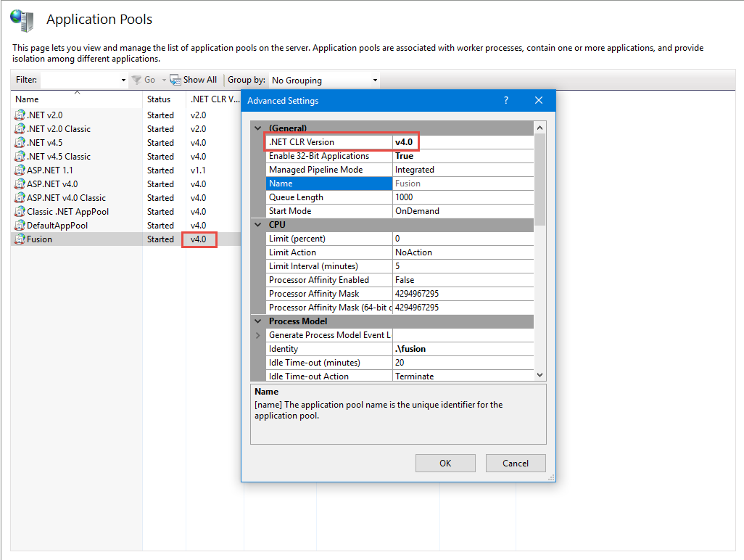Expand Generate Process Model Event Log entry
The width and height of the screenshot is (744, 560).
257,335
